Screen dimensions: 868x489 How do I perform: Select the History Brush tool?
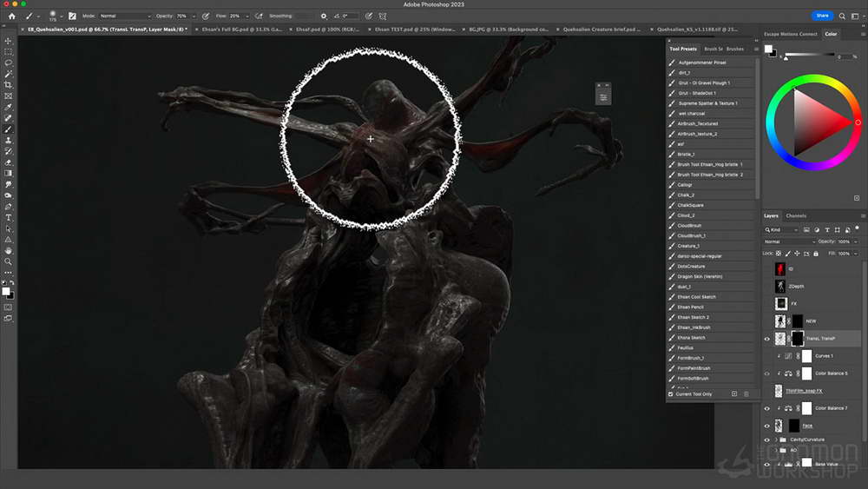[8, 151]
